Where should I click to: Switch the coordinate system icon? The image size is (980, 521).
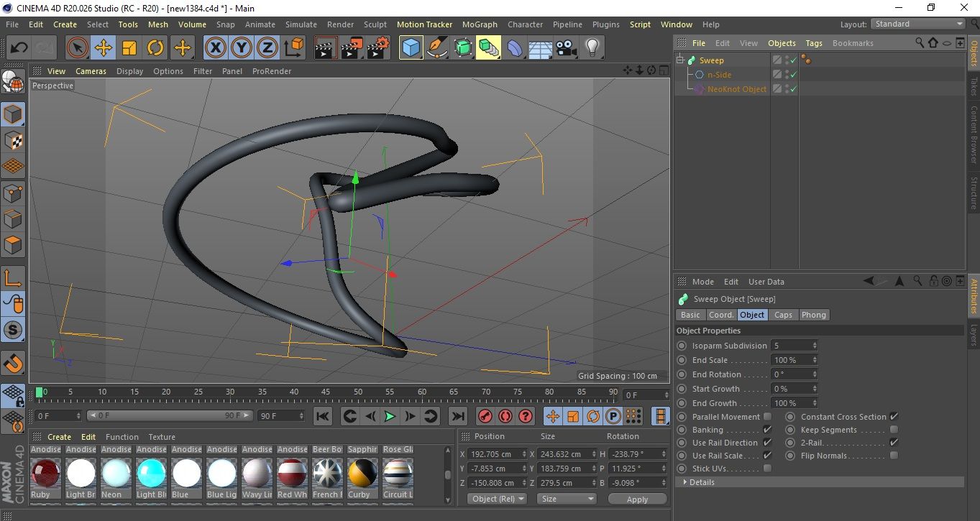tap(293, 48)
